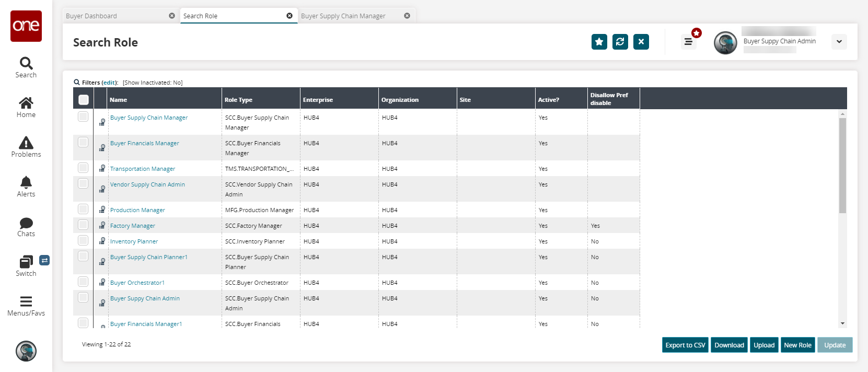This screenshot has height=372, width=868.
Task: Open the Search icon in sidebar
Action: coord(26,64)
